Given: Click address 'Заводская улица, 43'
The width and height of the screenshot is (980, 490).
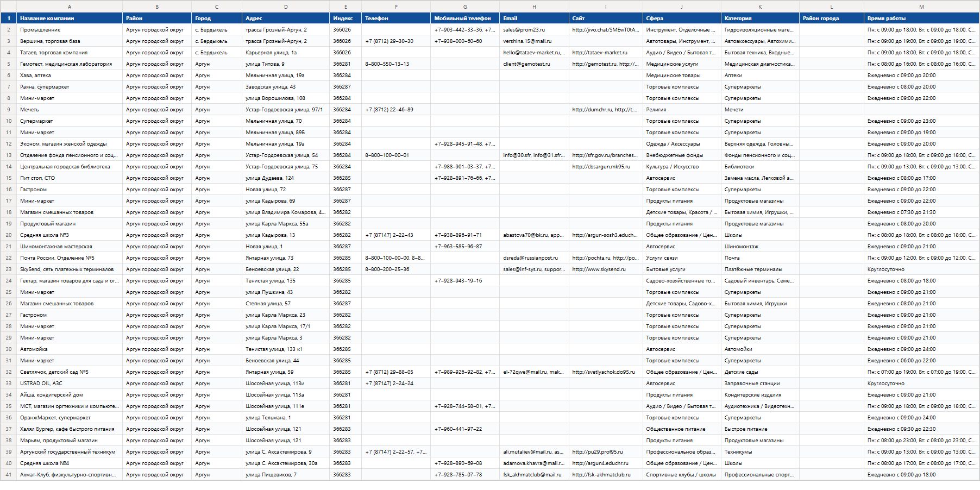Looking at the screenshot, I should (x=286, y=86).
